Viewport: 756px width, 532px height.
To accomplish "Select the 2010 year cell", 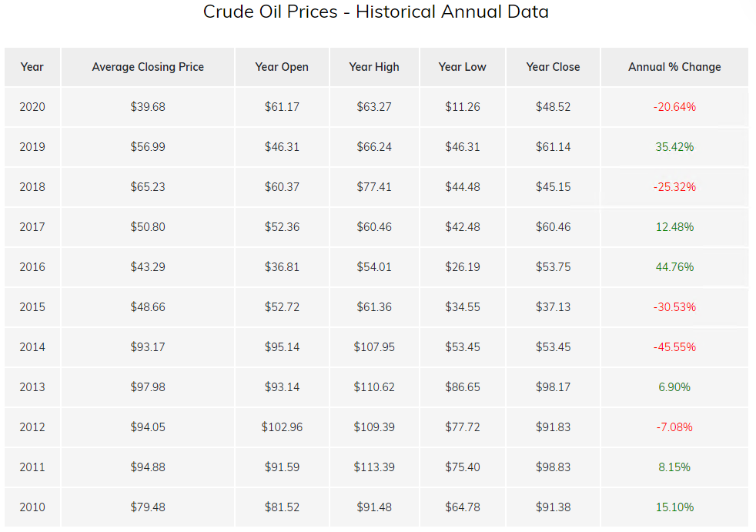I will (x=32, y=507).
